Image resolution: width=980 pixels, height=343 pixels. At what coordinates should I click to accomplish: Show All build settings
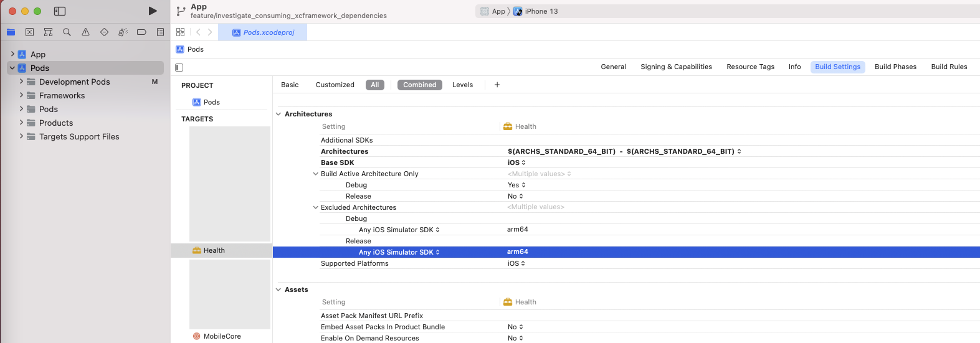coord(375,85)
